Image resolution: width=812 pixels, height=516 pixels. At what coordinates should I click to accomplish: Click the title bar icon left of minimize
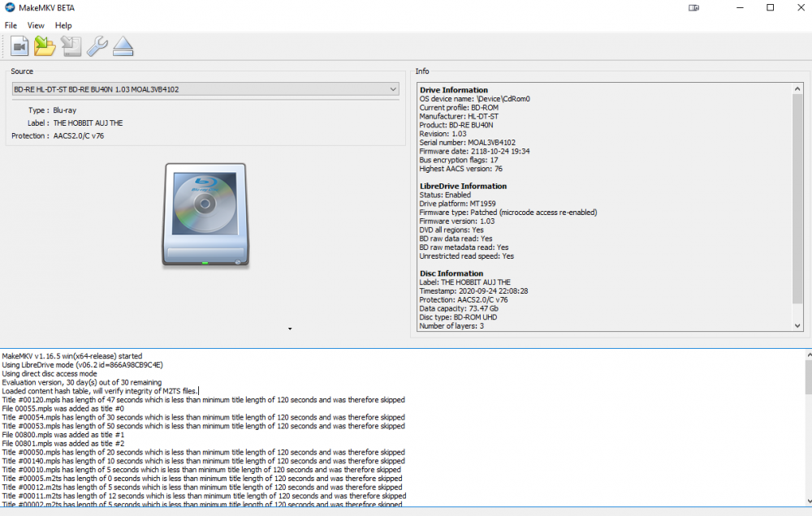tap(694, 8)
